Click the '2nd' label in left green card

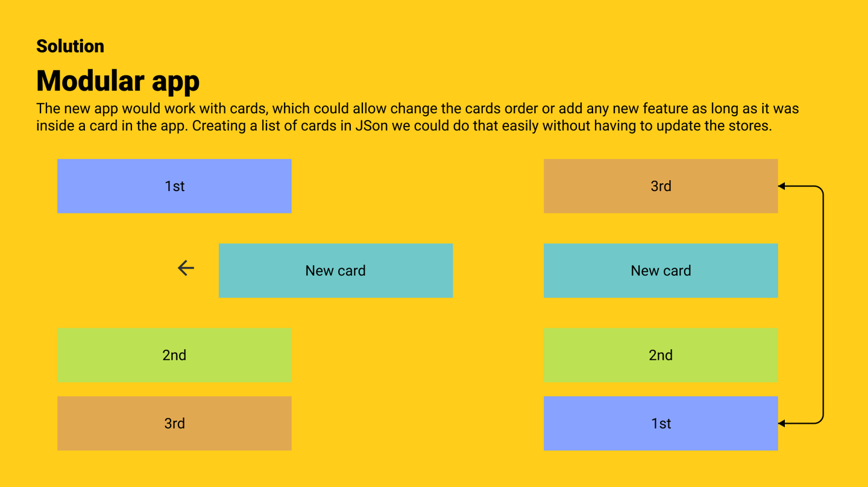174,355
